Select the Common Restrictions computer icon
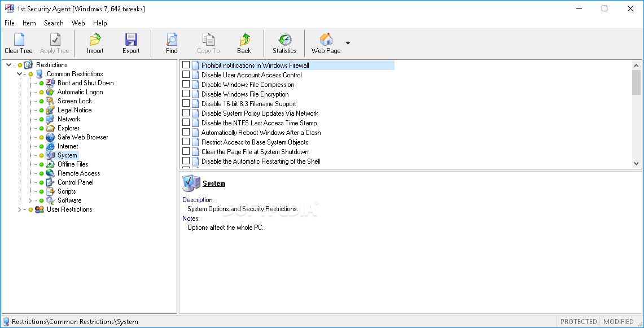The height and width of the screenshot is (328, 644). (40, 74)
